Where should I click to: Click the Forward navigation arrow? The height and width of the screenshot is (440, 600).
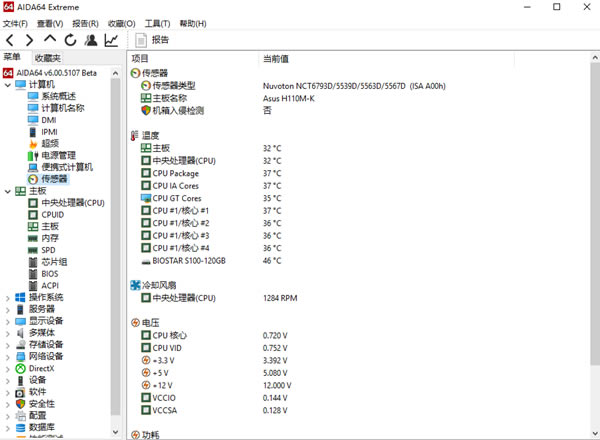30,40
